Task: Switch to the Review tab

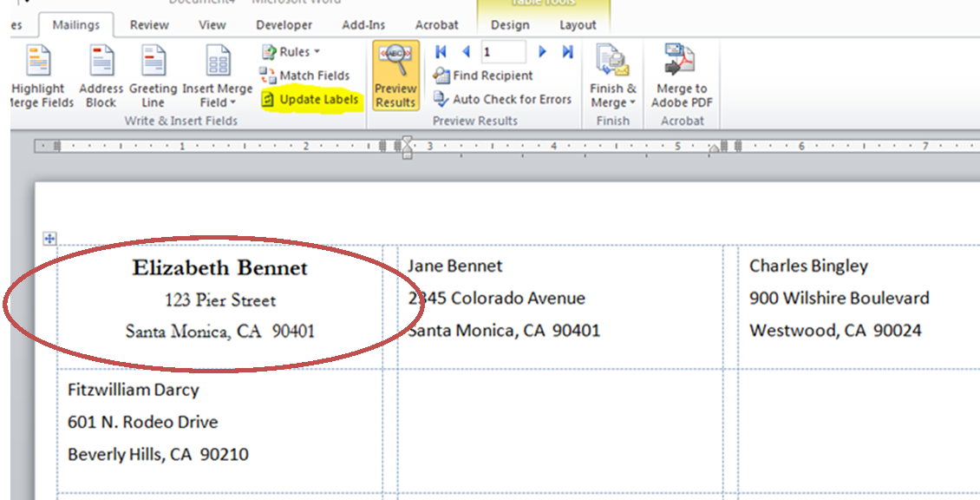Action: coord(149,25)
